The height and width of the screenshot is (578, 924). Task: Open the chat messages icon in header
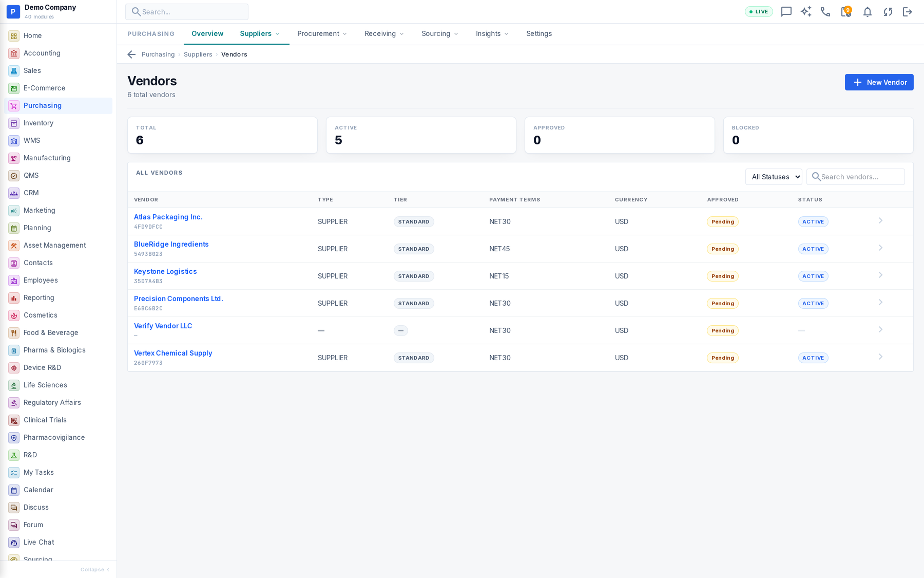786,12
